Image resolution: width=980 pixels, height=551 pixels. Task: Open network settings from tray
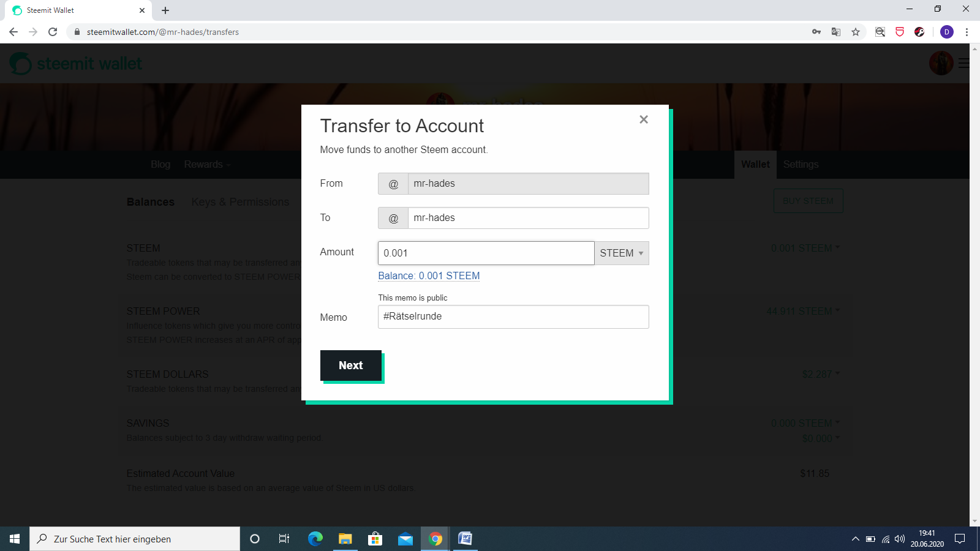pyautogui.click(x=886, y=539)
